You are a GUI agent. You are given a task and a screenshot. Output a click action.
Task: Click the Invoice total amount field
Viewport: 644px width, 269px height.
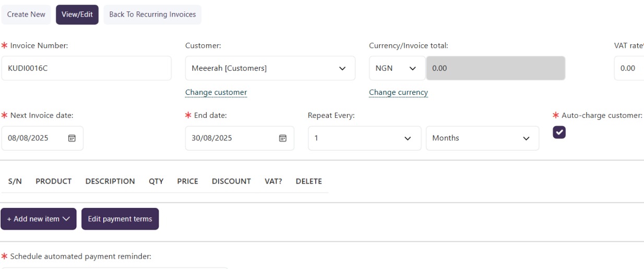(x=496, y=68)
